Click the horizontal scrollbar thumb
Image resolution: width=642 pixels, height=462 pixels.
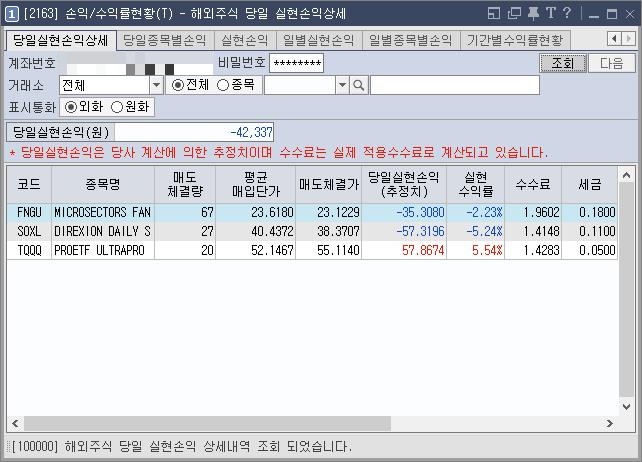[x=207, y=424]
